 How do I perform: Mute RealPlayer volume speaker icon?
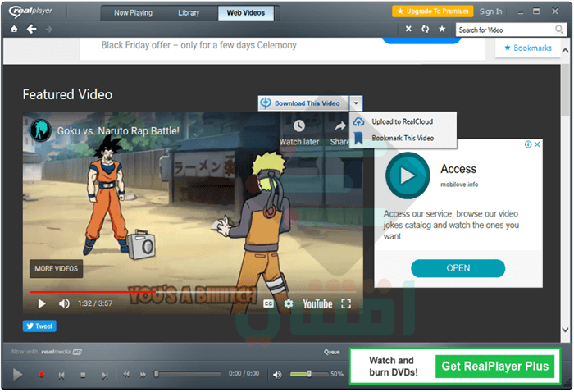(277, 375)
